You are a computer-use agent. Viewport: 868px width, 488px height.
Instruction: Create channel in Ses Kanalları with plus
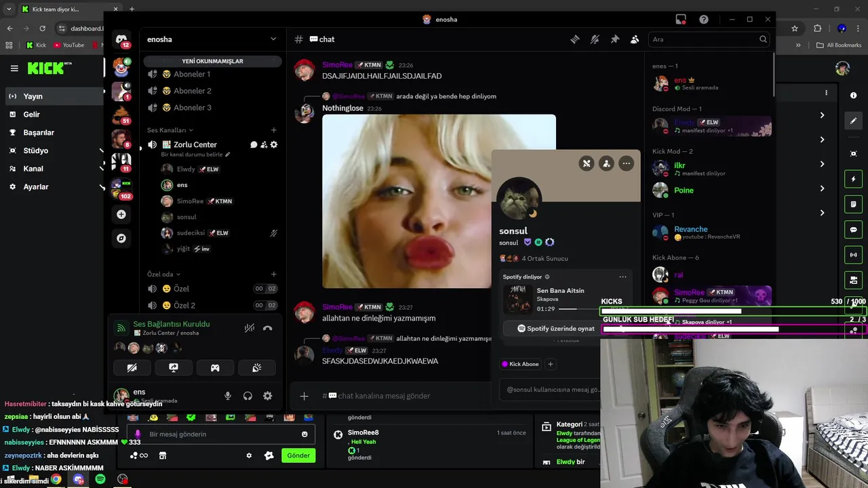tap(274, 130)
